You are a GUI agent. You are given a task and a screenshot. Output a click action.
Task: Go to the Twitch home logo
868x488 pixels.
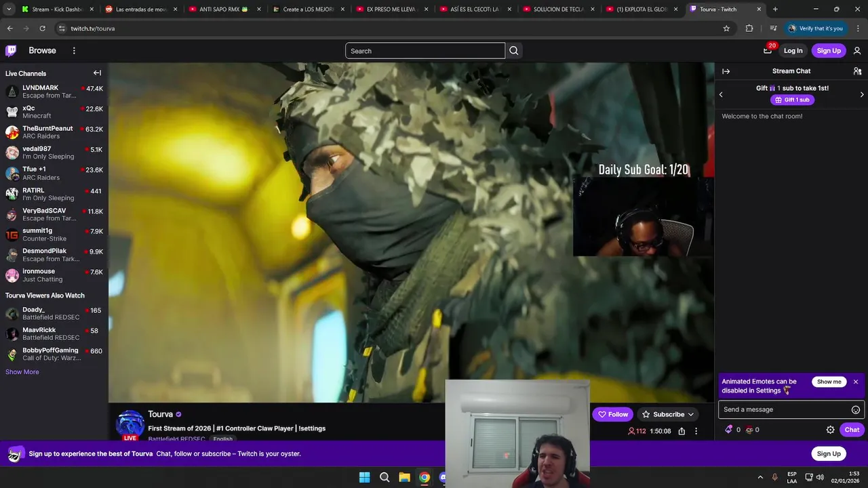click(11, 51)
